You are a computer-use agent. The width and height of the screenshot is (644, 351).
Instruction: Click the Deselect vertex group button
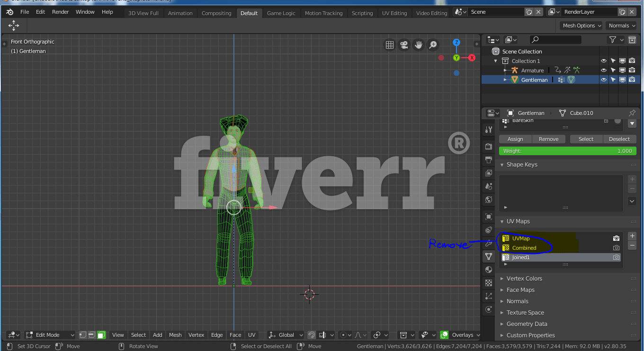coord(619,139)
